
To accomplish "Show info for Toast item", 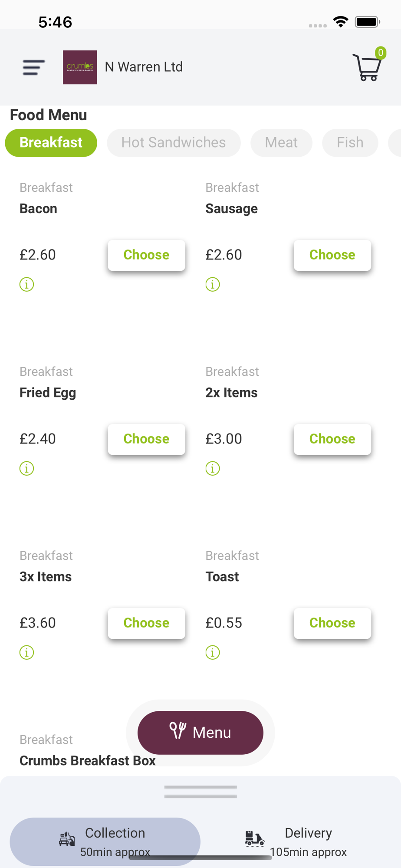I will coord(213,653).
